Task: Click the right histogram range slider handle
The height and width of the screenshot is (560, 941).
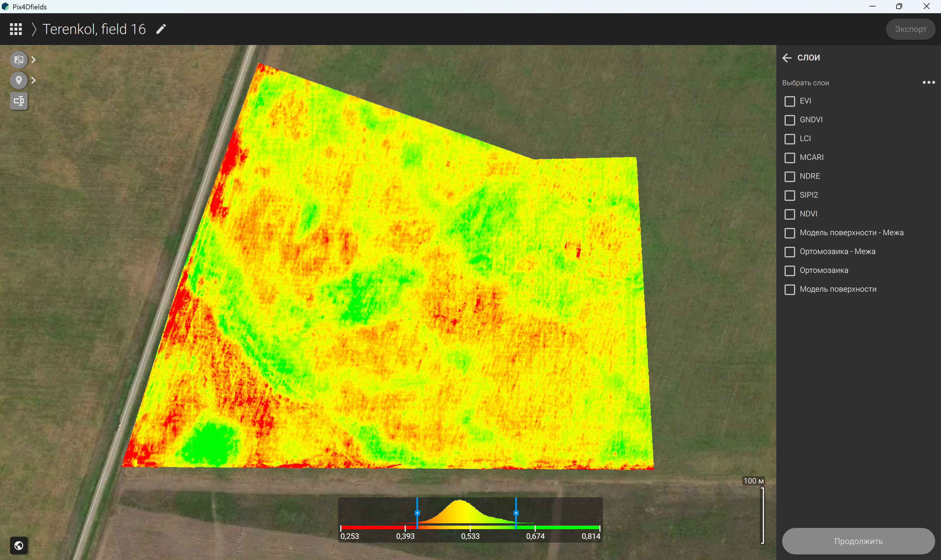Action: click(516, 513)
